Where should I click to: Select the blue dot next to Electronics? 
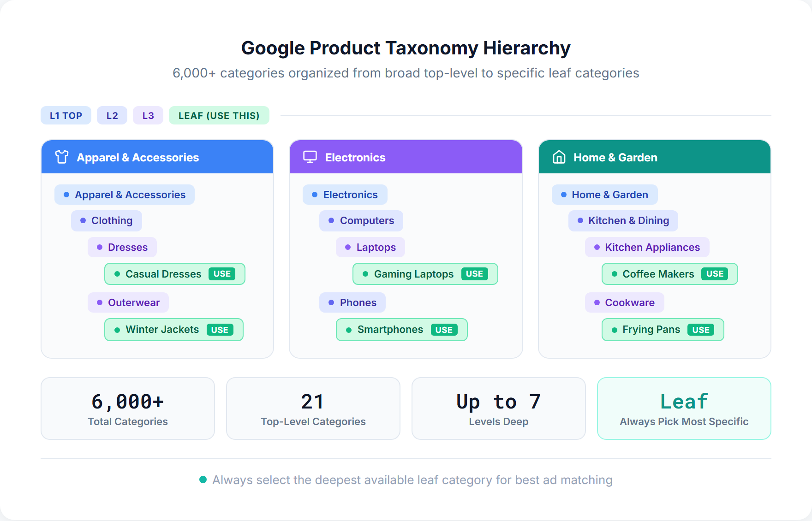click(x=315, y=195)
